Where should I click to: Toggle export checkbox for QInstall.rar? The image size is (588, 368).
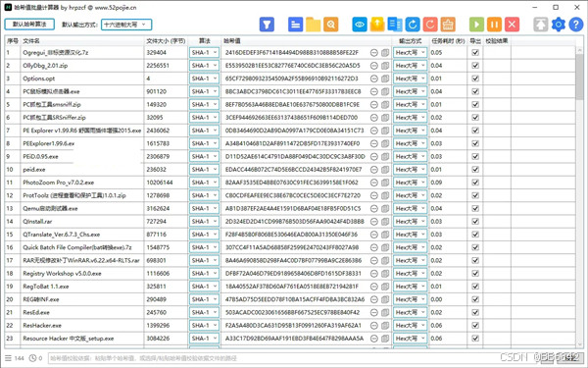click(x=475, y=222)
